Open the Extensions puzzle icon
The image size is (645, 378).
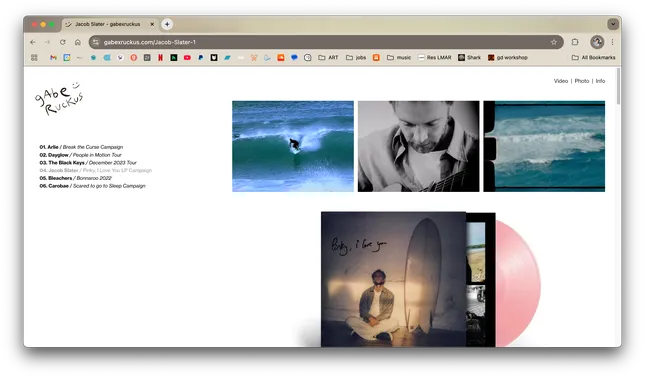[575, 42]
